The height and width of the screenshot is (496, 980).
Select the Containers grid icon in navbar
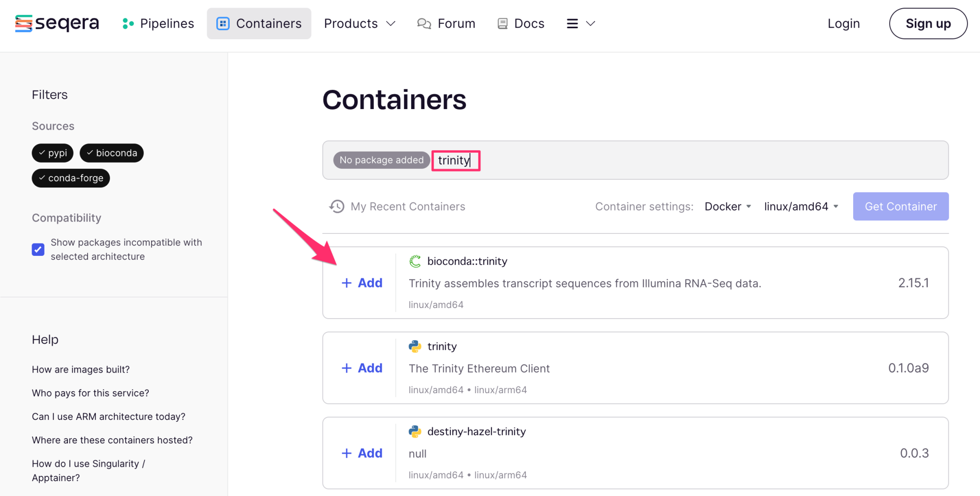point(223,23)
